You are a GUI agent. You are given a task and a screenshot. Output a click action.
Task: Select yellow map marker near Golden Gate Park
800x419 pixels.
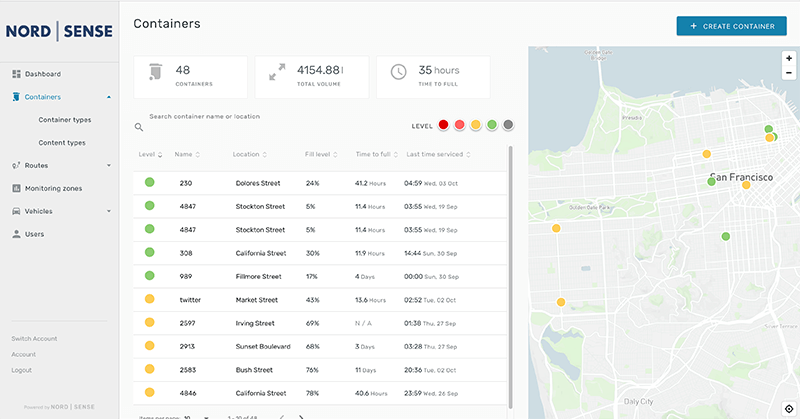(x=556, y=228)
